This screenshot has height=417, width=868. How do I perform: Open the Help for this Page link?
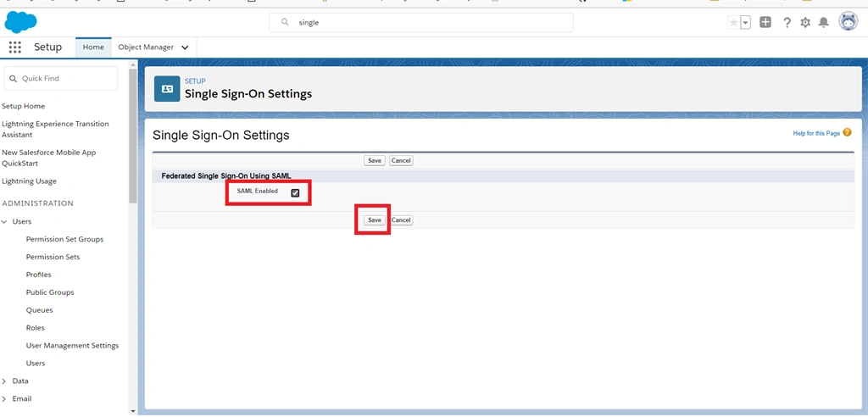coord(816,133)
